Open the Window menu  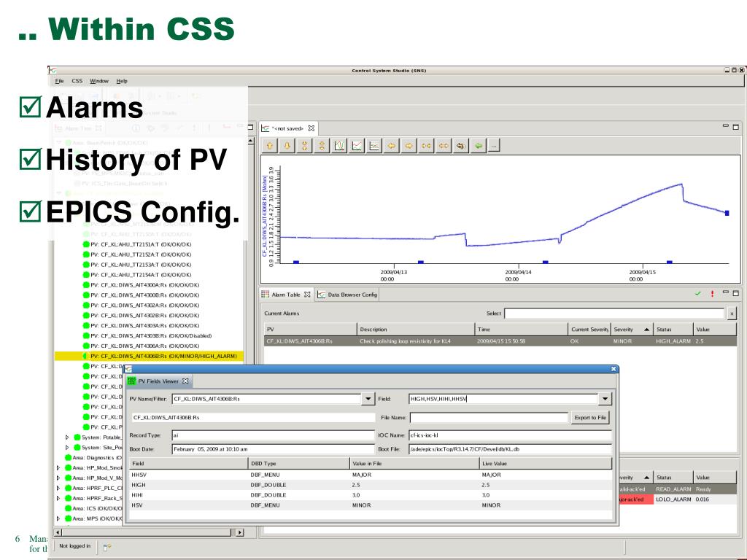[x=99, y=81]
